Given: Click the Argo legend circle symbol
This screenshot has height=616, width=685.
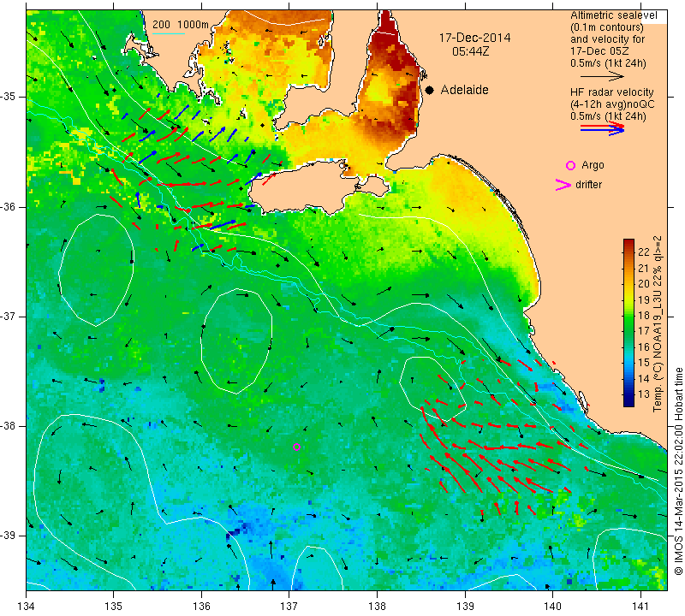Looking at the screenshot, I should (x=570, y=165).
